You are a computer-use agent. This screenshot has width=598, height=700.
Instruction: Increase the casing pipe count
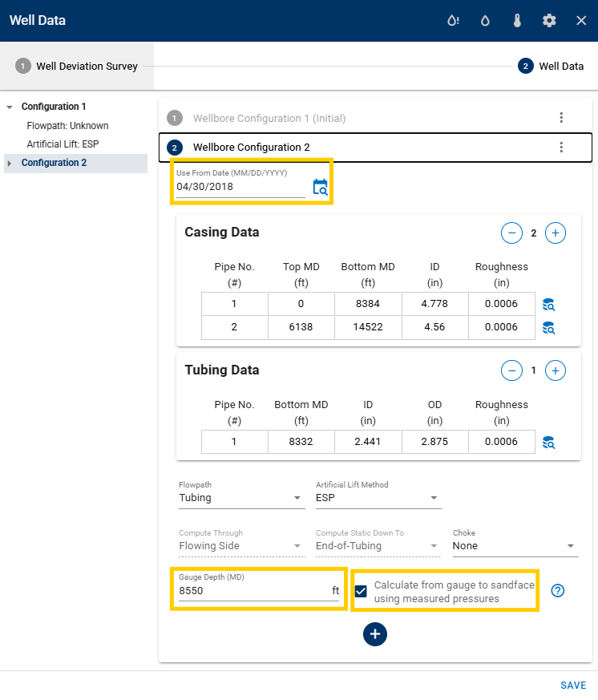click(x=556, y=233)
